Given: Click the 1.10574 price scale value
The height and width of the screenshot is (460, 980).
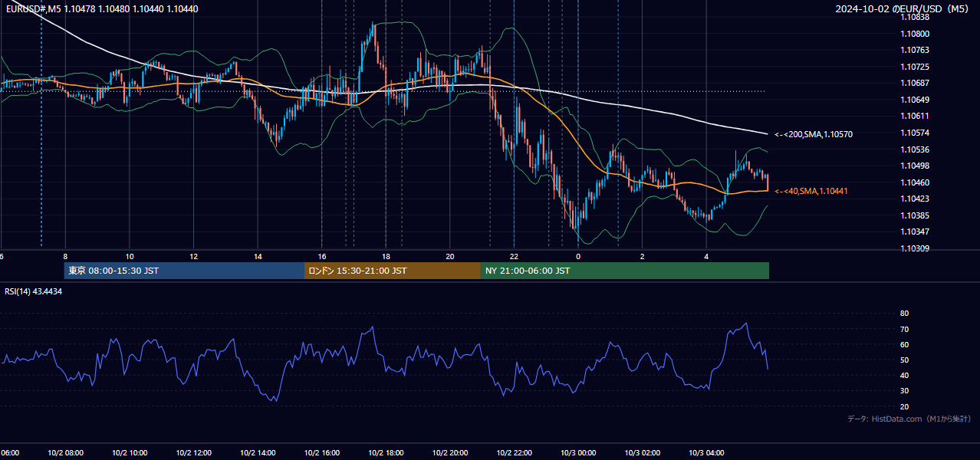Looking at the screenshot, I should (914, 133).
